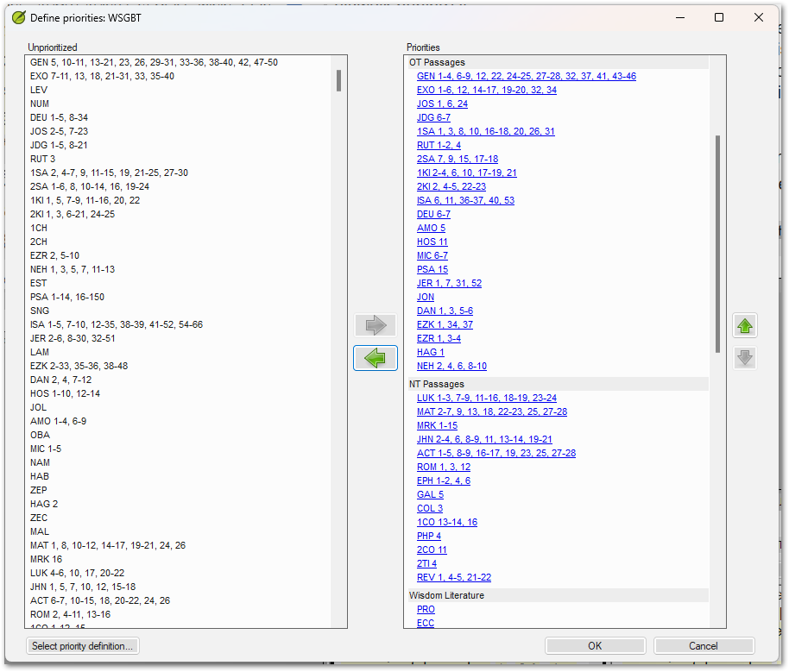Open the JDG 6-7 priority link
The height and width of the screenshot is (672, 789).
432,117
